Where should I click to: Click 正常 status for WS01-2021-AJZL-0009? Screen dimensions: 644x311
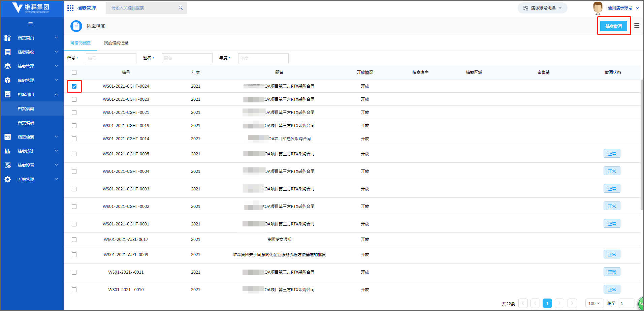[612, 254]
